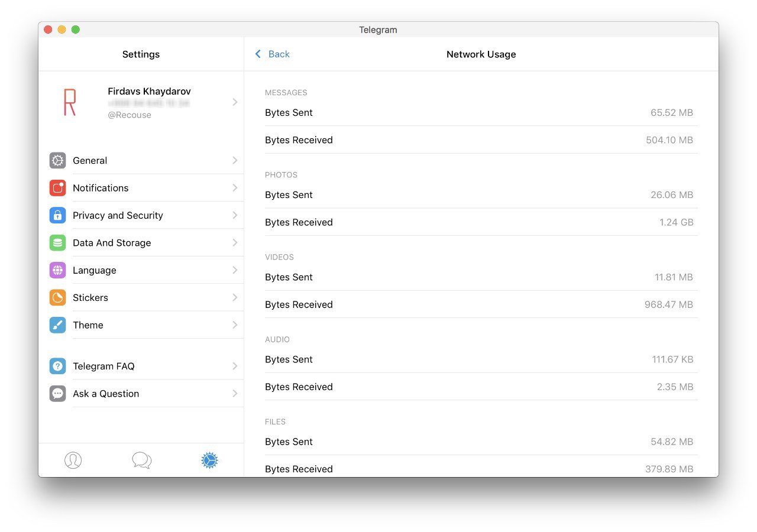Click the Telegram window title text

pyautogui.click(x=378, y=30)
